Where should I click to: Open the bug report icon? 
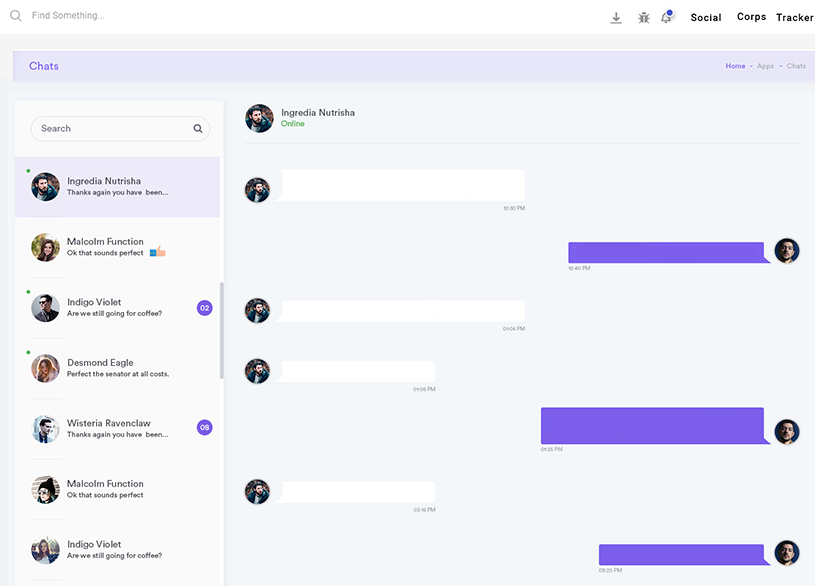[x=644, y=18]
